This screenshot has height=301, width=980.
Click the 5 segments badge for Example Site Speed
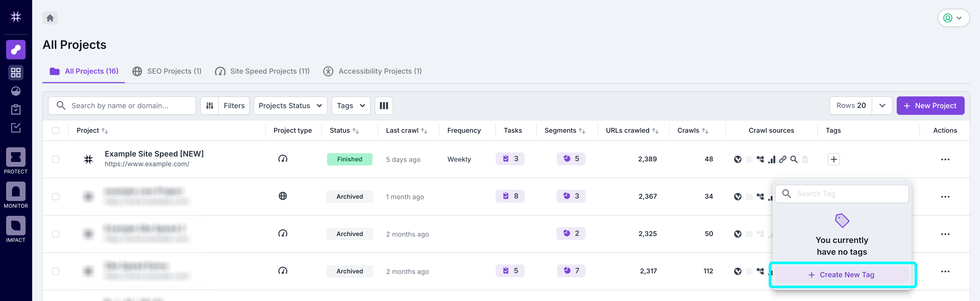point(571,159)
